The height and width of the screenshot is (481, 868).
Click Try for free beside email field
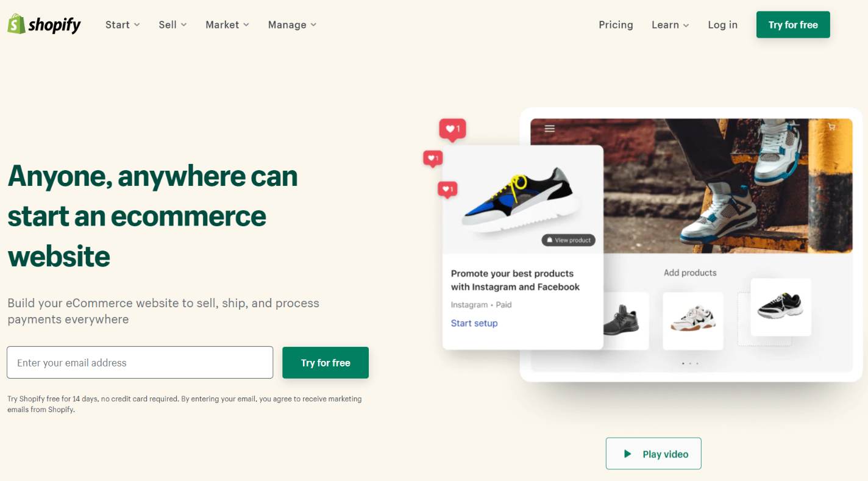click(325, 363)
